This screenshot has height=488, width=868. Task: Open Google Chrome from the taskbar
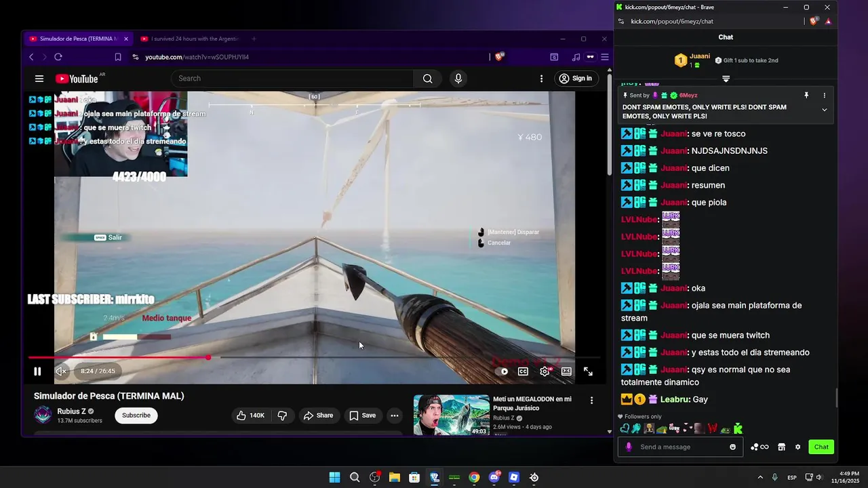474,477
